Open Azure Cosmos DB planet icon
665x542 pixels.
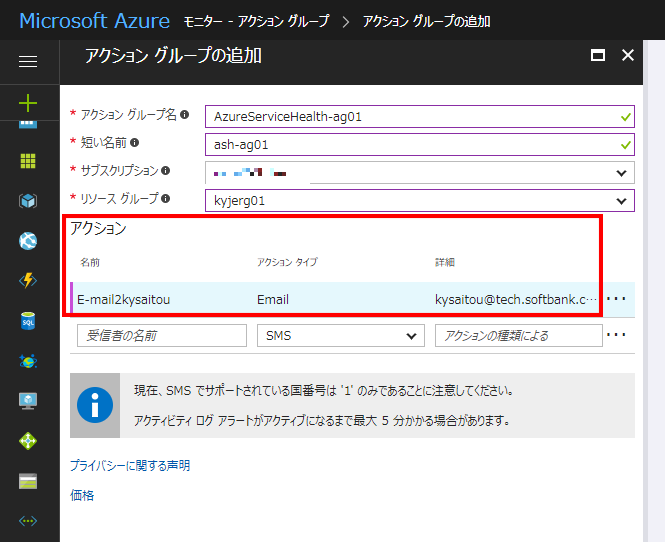coord(28,361)
